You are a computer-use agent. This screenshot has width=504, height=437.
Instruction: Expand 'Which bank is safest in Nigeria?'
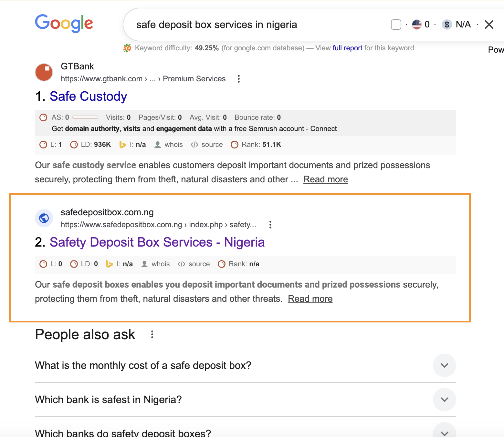point(444,400)
